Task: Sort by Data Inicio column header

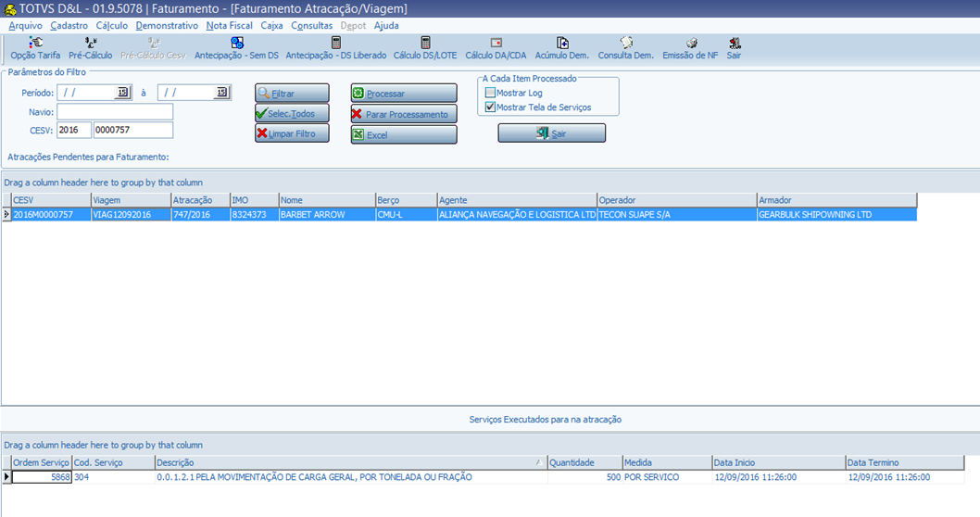Action: tap(779, 462)
